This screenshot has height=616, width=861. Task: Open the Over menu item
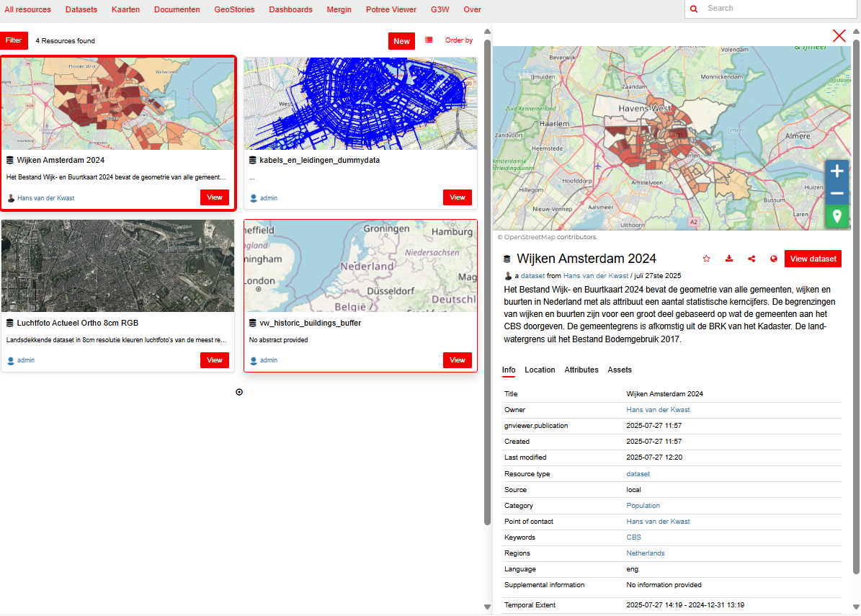(x=472, y=9)
